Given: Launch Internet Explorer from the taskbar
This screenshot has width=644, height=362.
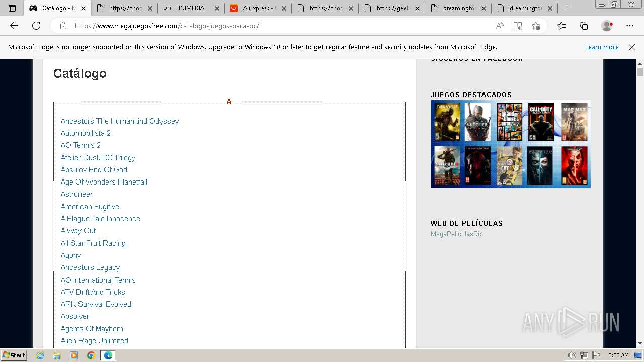Looking at the screenshot, I should 40,355.
